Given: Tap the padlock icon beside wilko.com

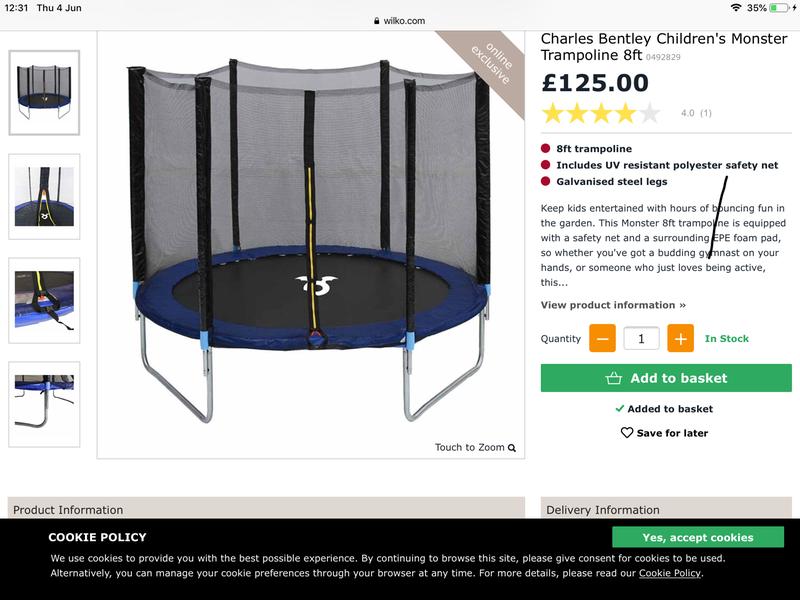Looking at the screenshot, I should coord(377,21).
